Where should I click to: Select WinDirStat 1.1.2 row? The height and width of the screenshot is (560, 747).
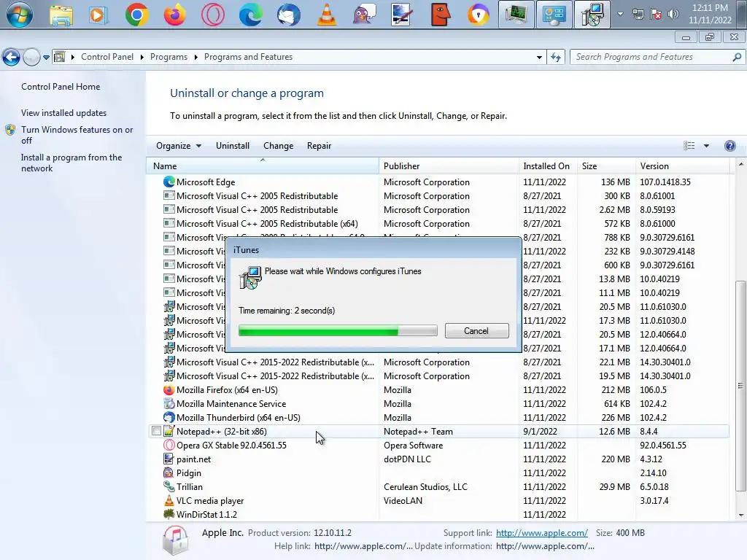pos(438,514)
